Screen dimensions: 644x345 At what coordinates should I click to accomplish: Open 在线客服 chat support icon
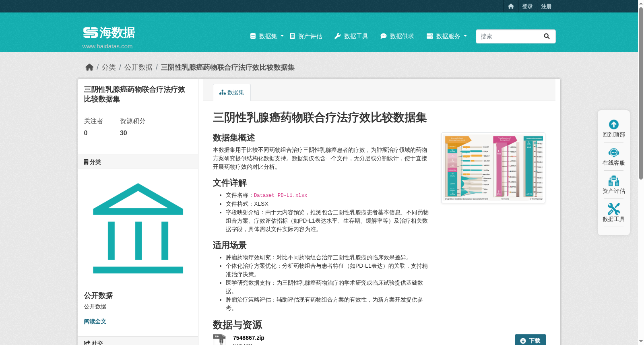tap(614, 153)
